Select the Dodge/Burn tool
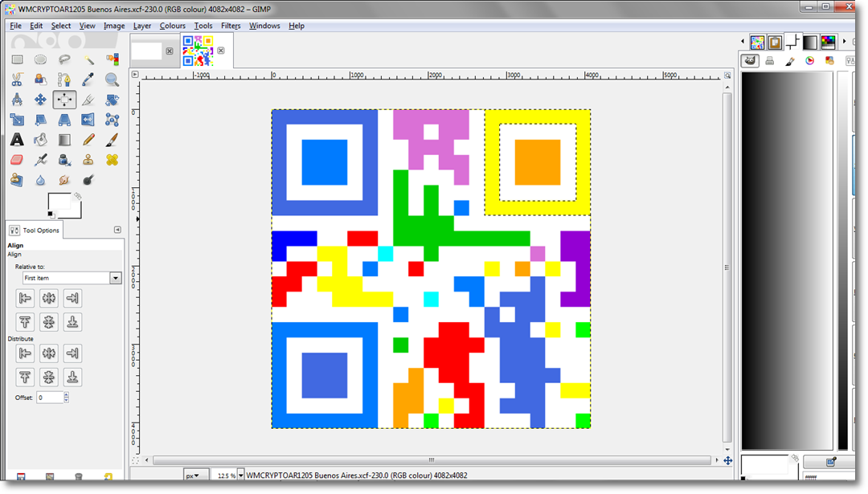 [x=88, y=180]
